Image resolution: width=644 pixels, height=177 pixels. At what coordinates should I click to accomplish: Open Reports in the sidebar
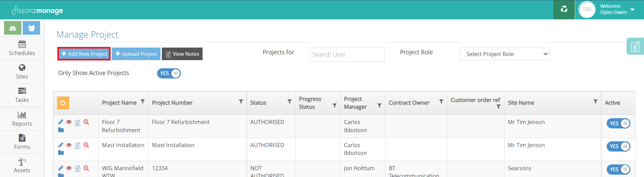point(22,119)
